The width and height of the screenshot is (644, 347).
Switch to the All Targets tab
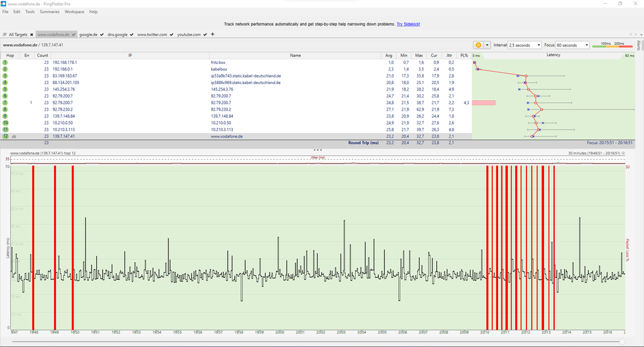(x=18, y=34)
